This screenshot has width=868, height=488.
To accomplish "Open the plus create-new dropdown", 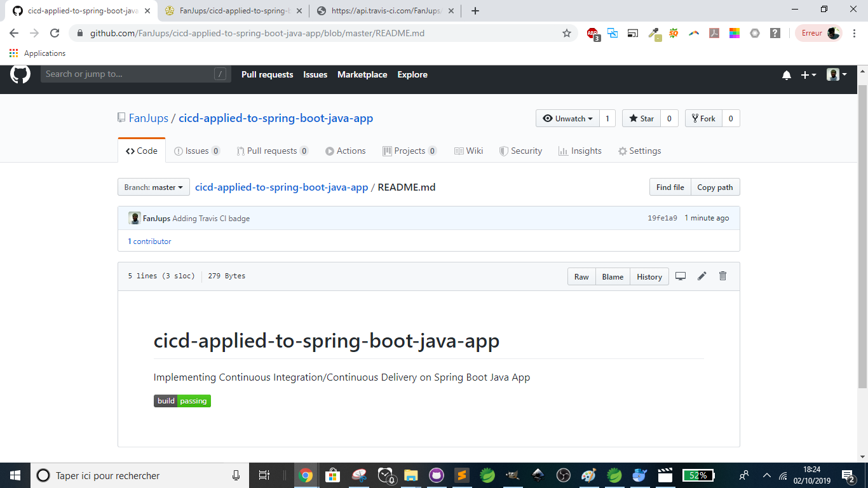I will point(808,75).
